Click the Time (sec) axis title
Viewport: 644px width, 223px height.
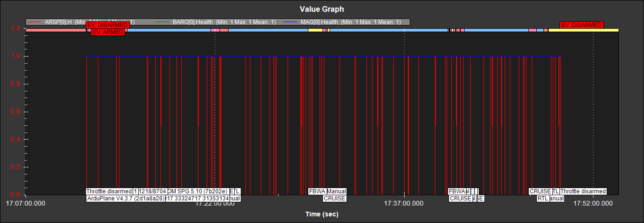[x=322, y=214]
